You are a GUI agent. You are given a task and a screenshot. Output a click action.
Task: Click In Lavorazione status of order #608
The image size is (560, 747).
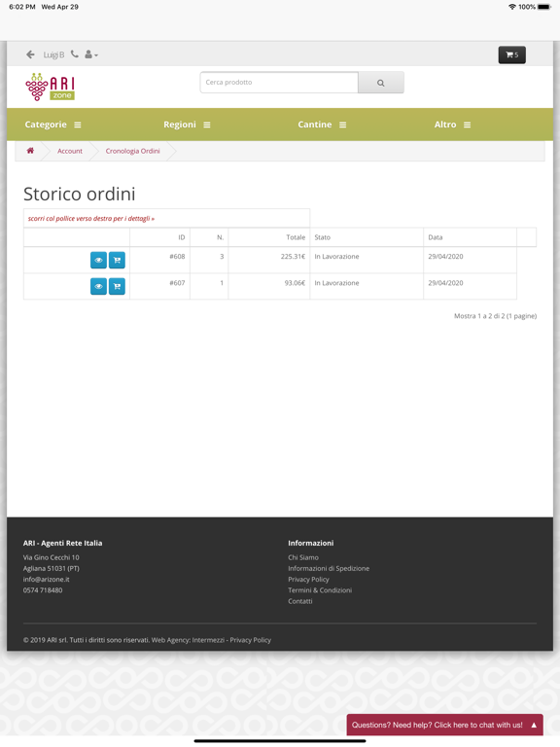(x=336, y=257)
